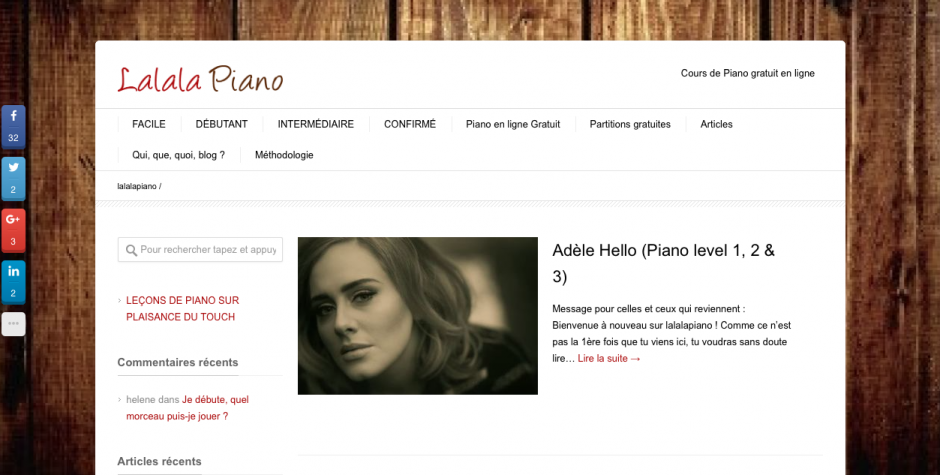The image size is (940, 475).
Task: Open the Partitions gratuites page
Action: coord(630,124)
